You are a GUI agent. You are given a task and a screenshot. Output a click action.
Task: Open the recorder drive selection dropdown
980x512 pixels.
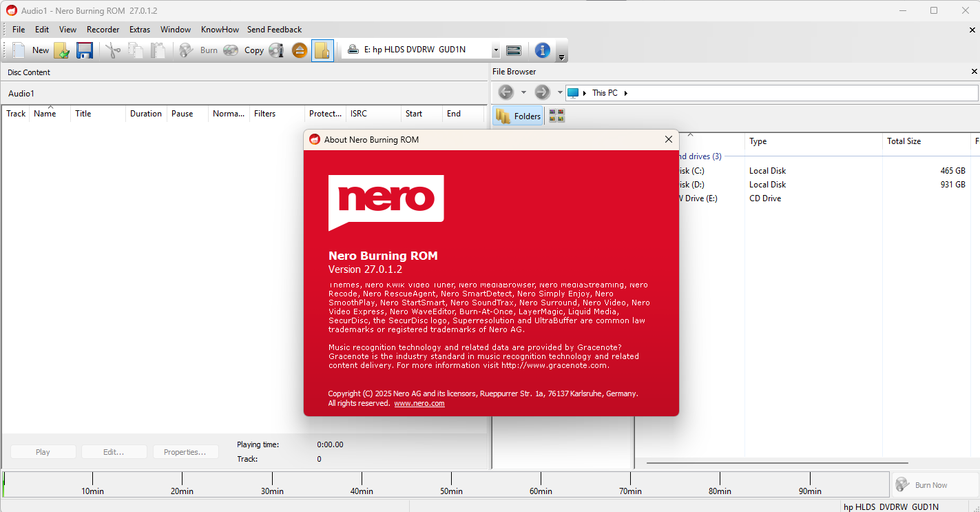(x=495, y=50)
